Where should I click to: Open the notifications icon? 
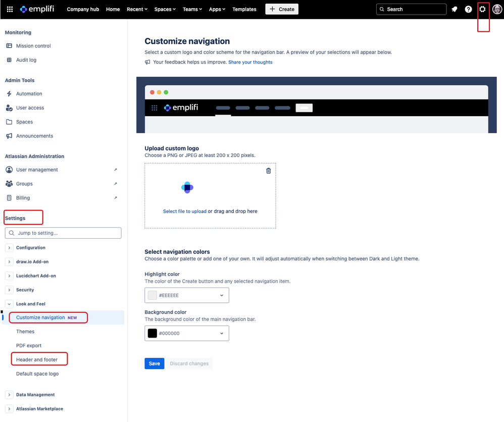(454, 9)
